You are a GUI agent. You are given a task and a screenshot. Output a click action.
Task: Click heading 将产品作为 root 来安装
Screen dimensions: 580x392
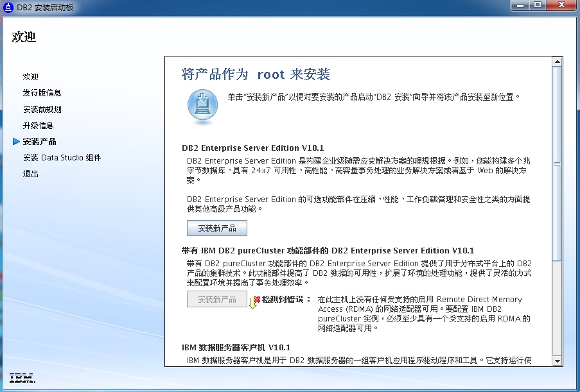coord(256,74)
